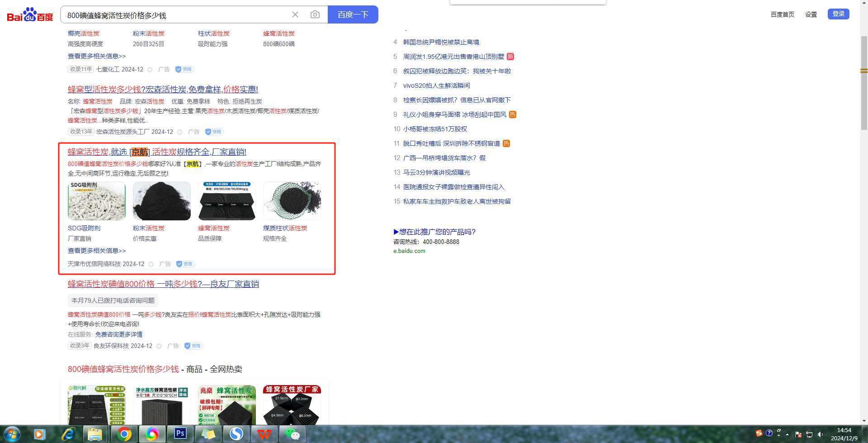868x443 pixels.
Task: Open hot search 私家车车主挡救护车
Action: 457,201
